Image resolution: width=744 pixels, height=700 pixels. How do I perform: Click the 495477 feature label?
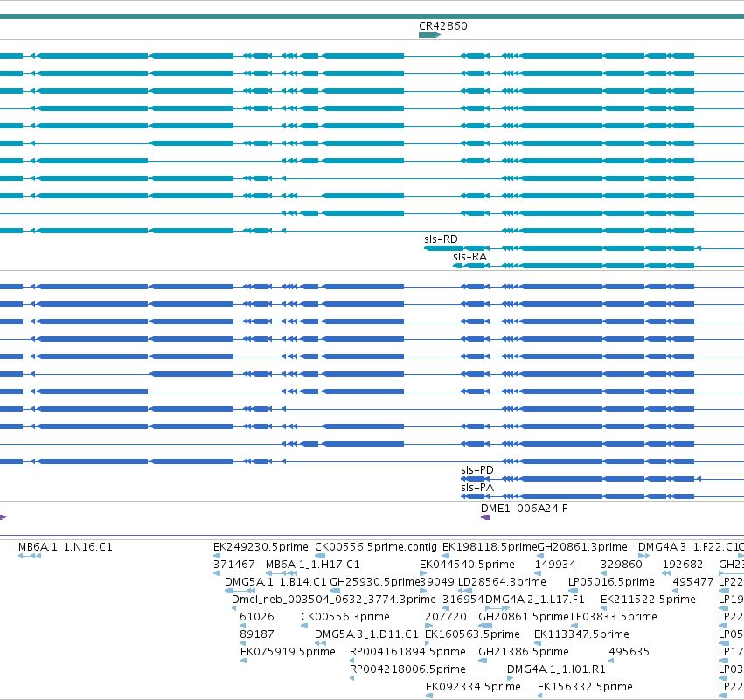pos(693,582)
